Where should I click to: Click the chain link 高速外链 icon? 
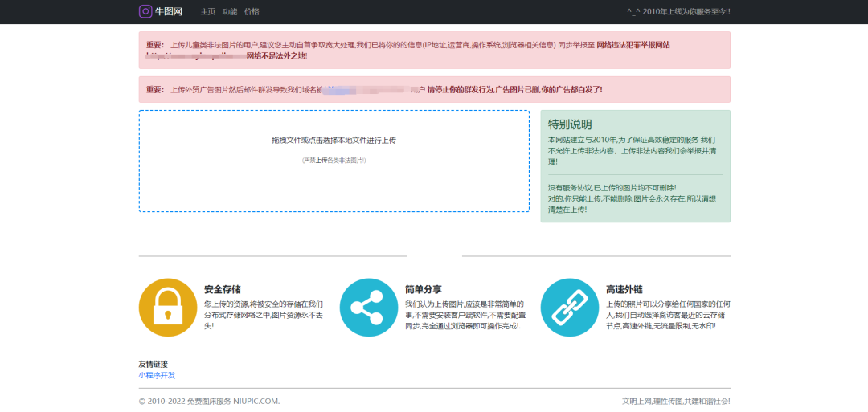click(570, 308)
